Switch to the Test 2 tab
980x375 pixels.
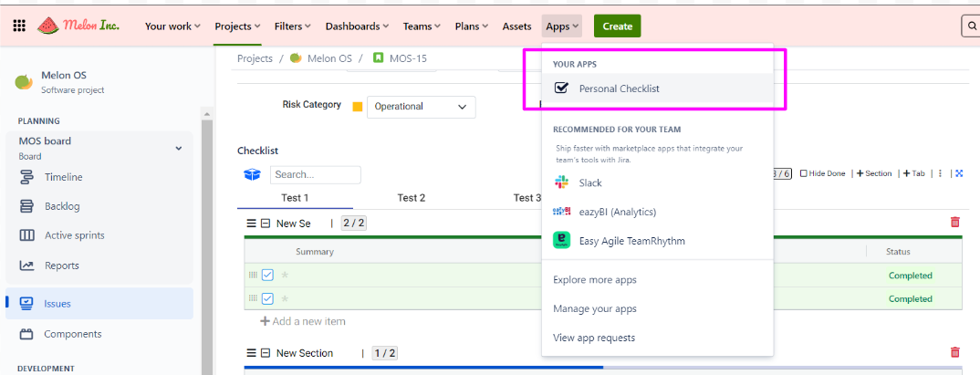[411, 198]
